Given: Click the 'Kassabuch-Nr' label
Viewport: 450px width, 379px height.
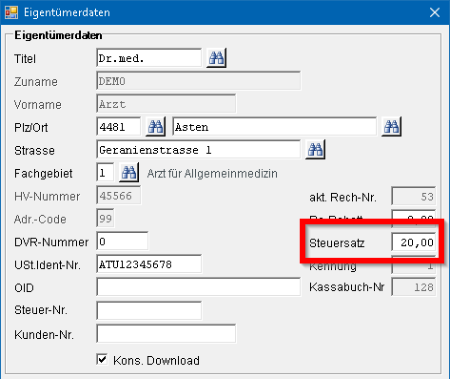Looking at the screenshot, I should pos(347,287).
